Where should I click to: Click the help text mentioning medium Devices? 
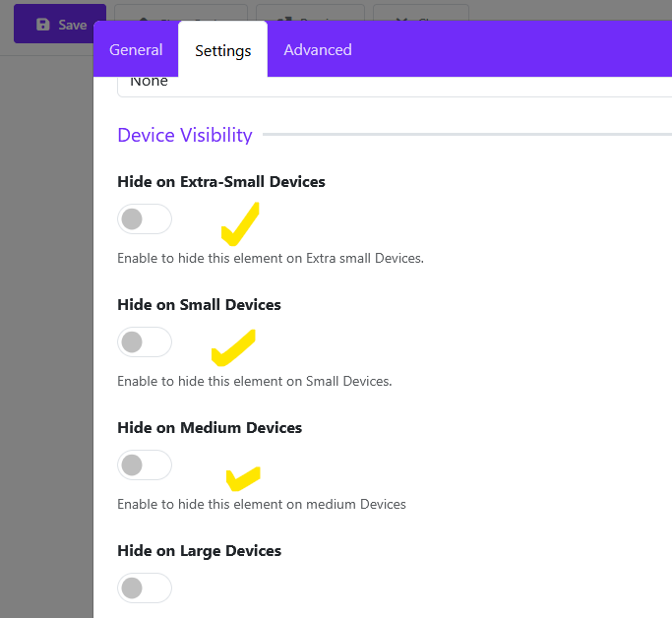(261, 504)
